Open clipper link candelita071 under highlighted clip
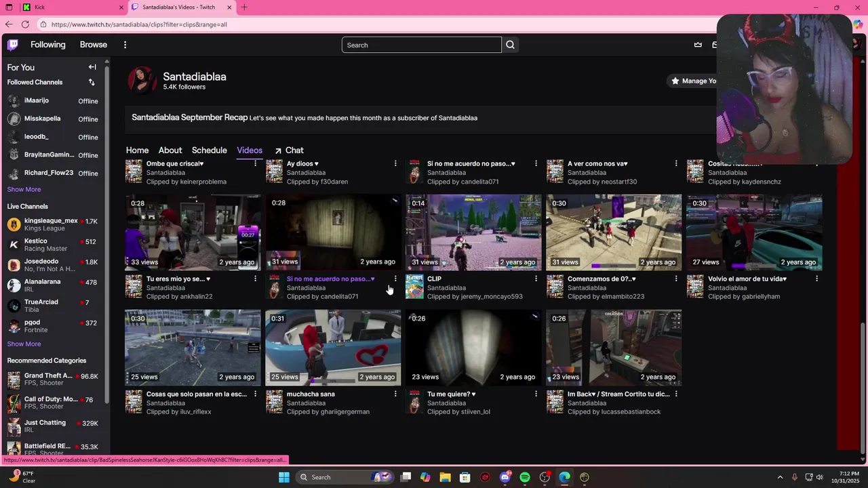Viewport: 868px width, 488px height. (342, 296)
